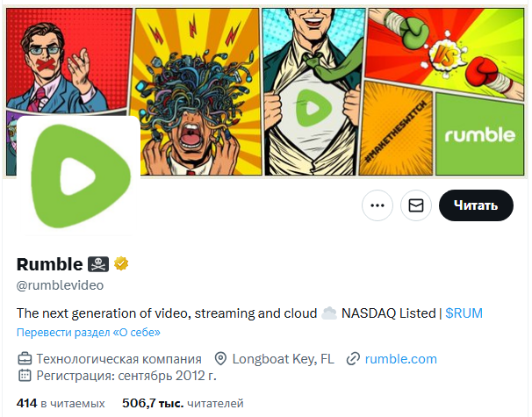Click the cloud emoji in the bio
The width and height of the screenshot is (532, 417).
point(329,313)
